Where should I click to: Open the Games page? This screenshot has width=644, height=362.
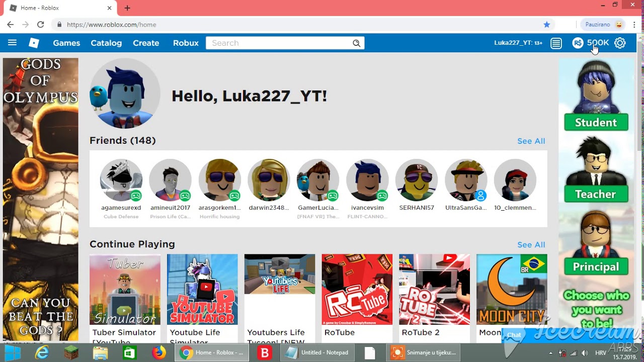pyautogui.click(x=66, y=43)
